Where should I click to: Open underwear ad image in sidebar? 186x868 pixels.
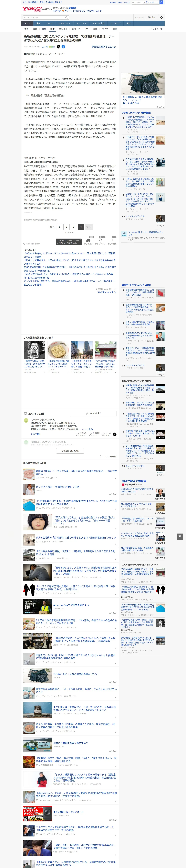pos(143,84)
